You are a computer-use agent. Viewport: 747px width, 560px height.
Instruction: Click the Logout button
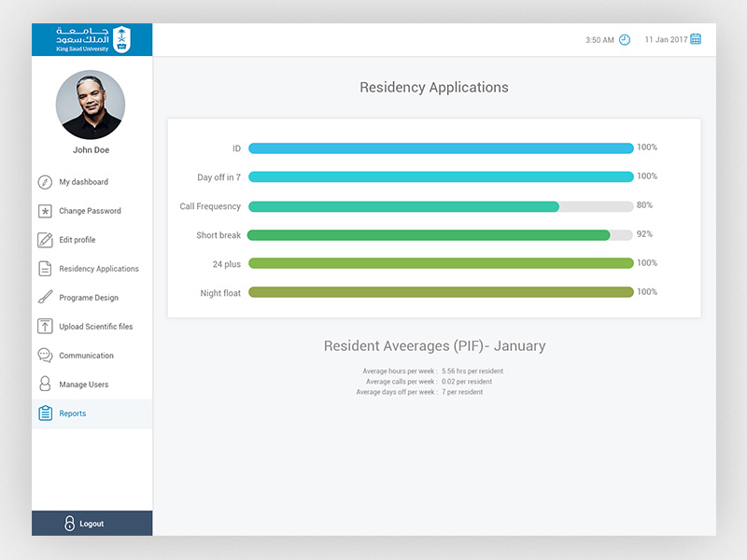(x=91, y=524)
